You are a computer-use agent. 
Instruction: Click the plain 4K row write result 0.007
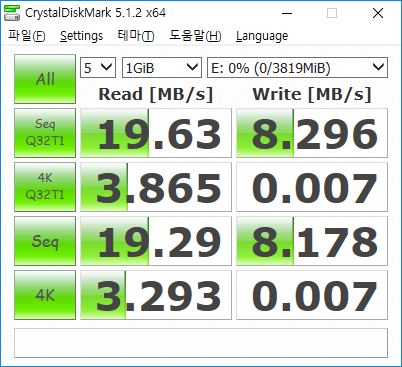[312, 295]
